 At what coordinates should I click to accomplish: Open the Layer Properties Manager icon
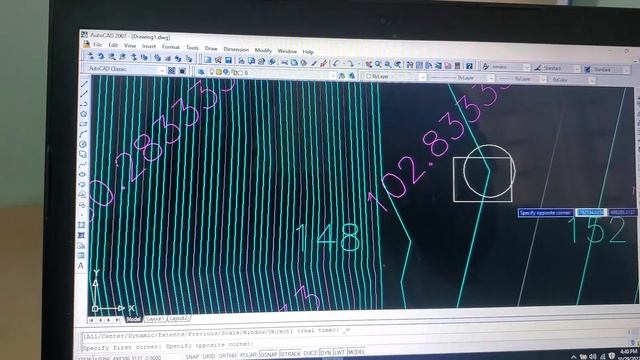point(200,72)
